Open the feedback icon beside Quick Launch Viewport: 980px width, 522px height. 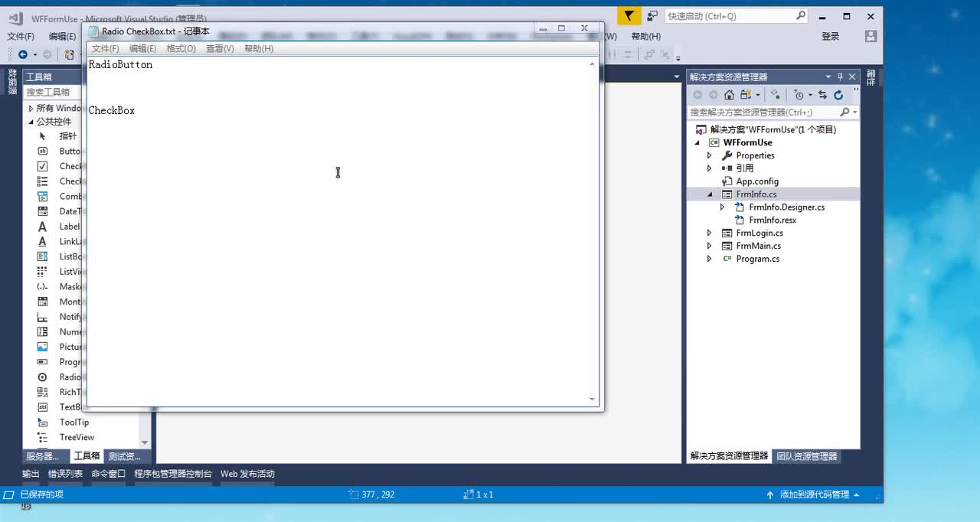(x=652, y=16)
